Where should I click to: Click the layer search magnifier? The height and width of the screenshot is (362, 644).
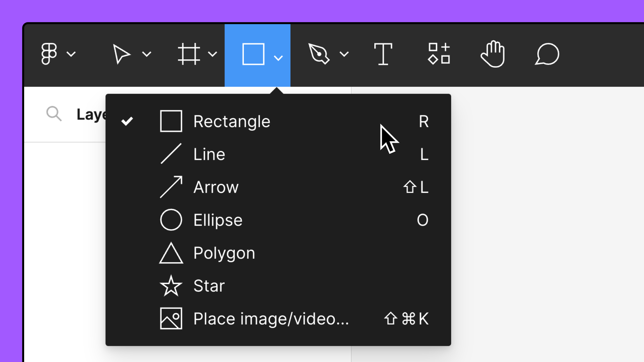click(x=54, y=114)
